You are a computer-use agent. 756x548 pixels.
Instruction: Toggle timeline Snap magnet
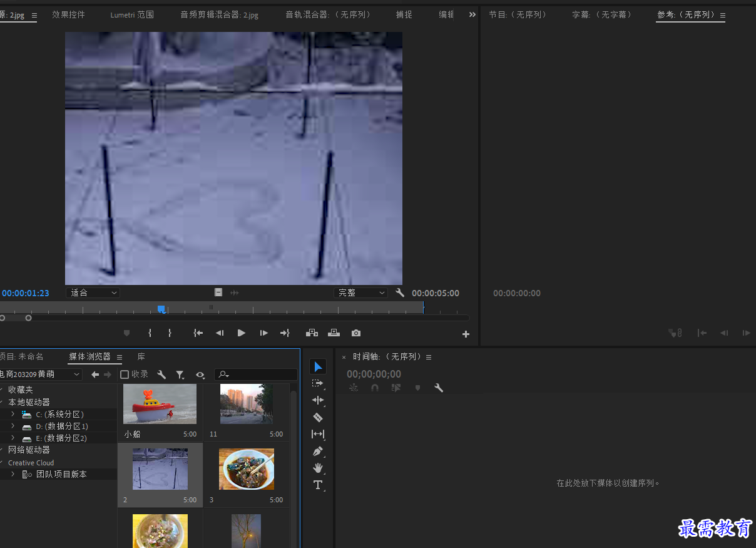click(375, 388)
